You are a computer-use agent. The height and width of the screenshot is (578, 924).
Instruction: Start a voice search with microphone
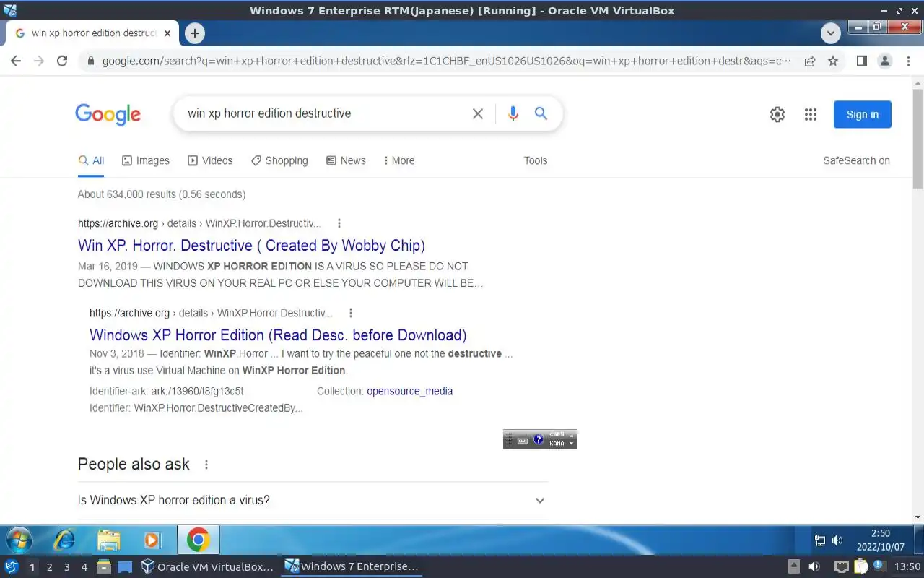click(513, 113)
